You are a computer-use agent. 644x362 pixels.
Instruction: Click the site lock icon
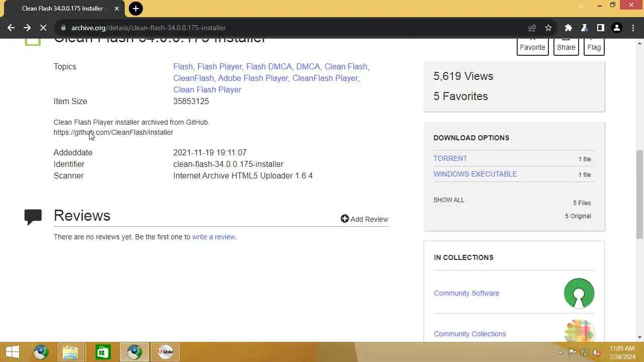pyautogui.click(x=62, y=28)
